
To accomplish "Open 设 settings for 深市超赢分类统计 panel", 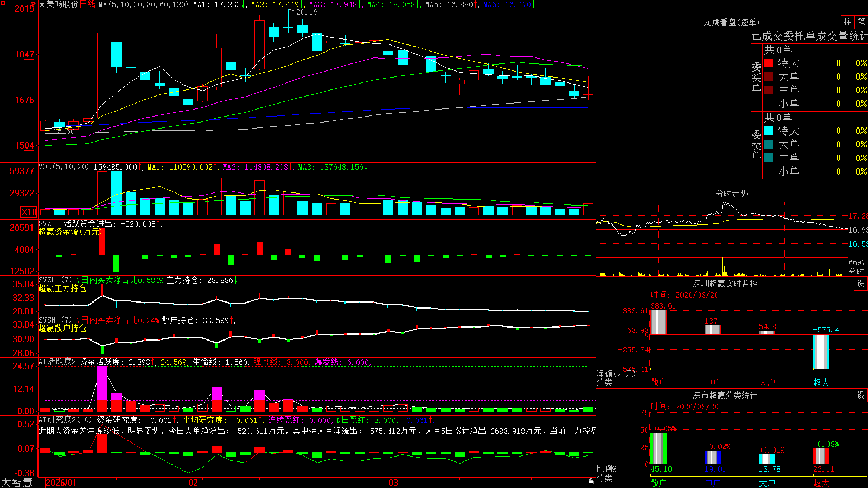I will click(861, 395).
